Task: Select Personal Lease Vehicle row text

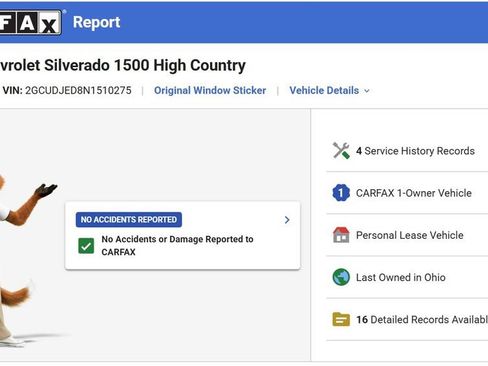Action: click(410, 235)
